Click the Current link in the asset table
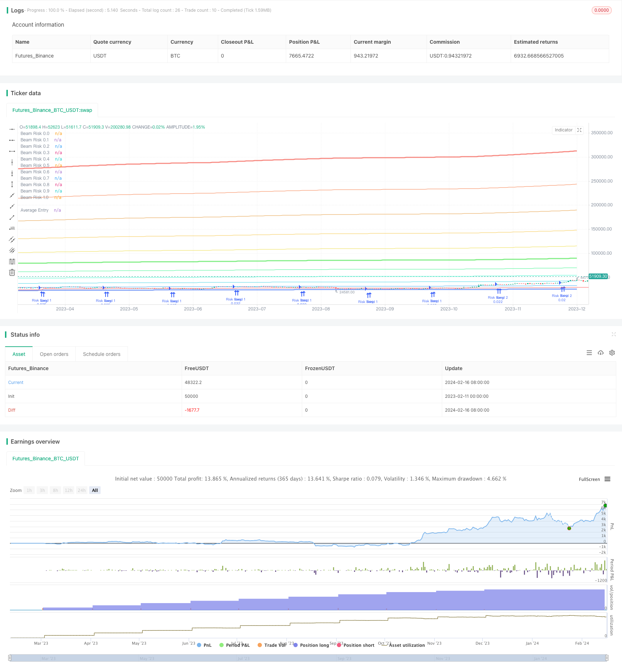The height and width of the screenshot is (672, 622). click(16, 382)
